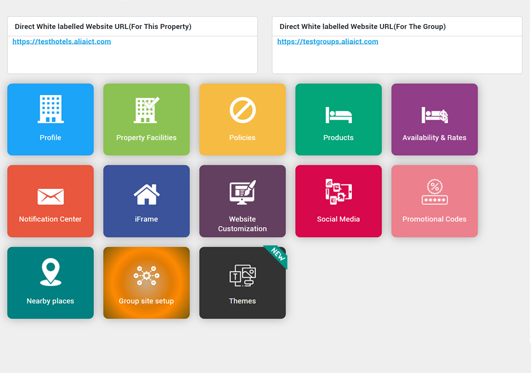Viewport: 531px width, 373px height.
Task: Open Property Facilities checklist building icon
Action: click(x=146, y=110)
